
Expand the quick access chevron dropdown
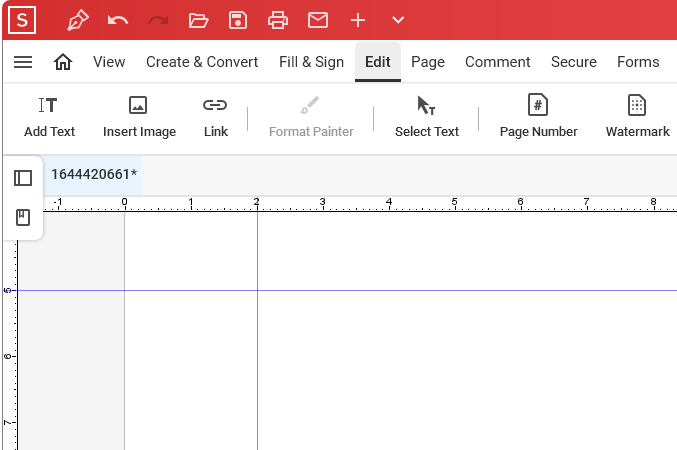pos(398,20)
